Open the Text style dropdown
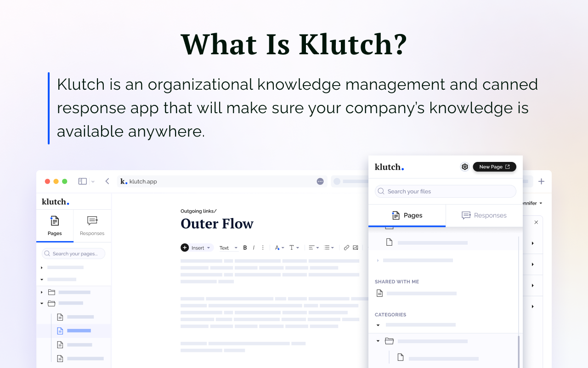This screenshot has width=588, height=368. (228, 247)
